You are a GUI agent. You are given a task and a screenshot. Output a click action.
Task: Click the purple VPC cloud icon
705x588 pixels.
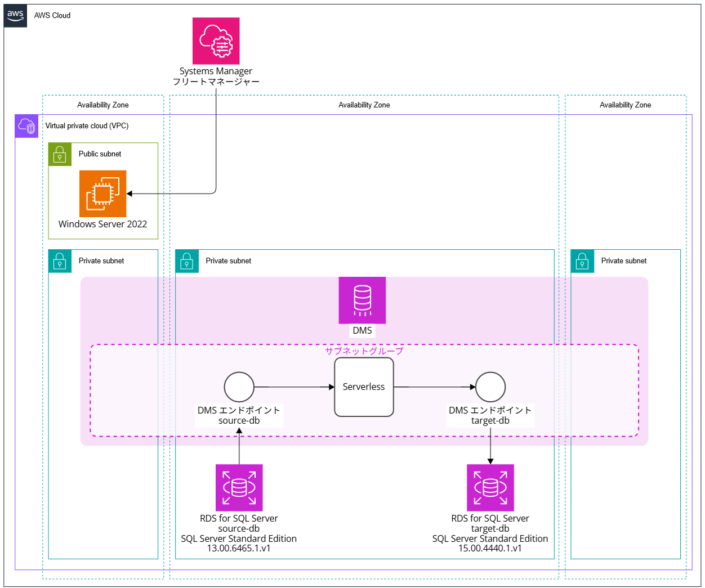[26, 126]
